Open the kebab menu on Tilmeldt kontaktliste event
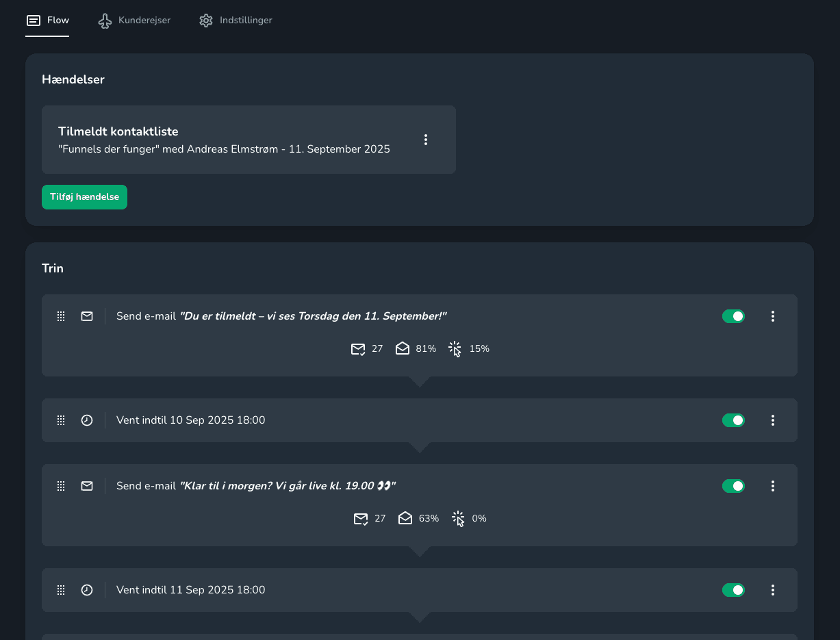 pos(426,139)
